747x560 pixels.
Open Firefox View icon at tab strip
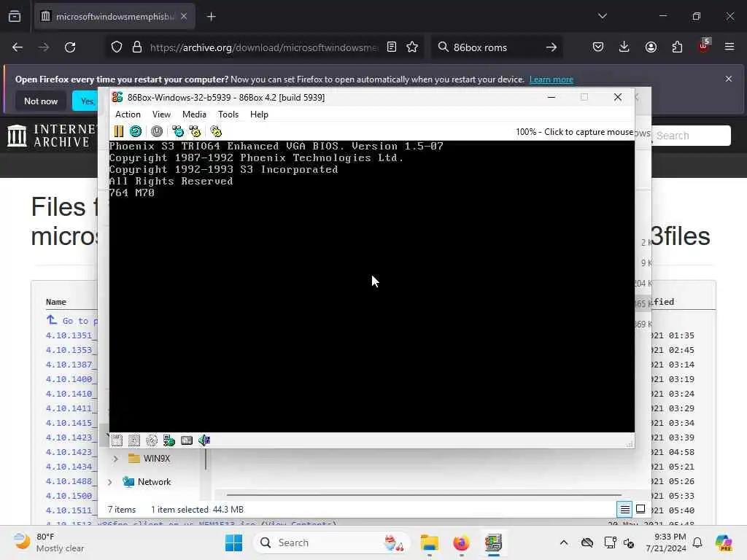click(15, 16)
